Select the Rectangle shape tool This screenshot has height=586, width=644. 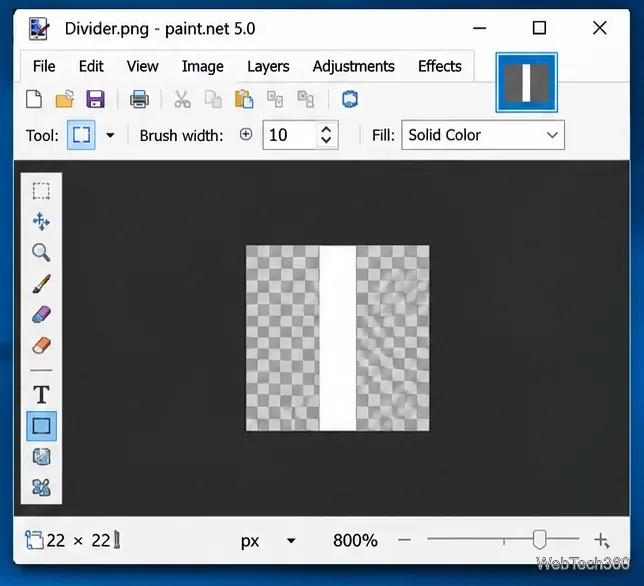pos(41,426)
